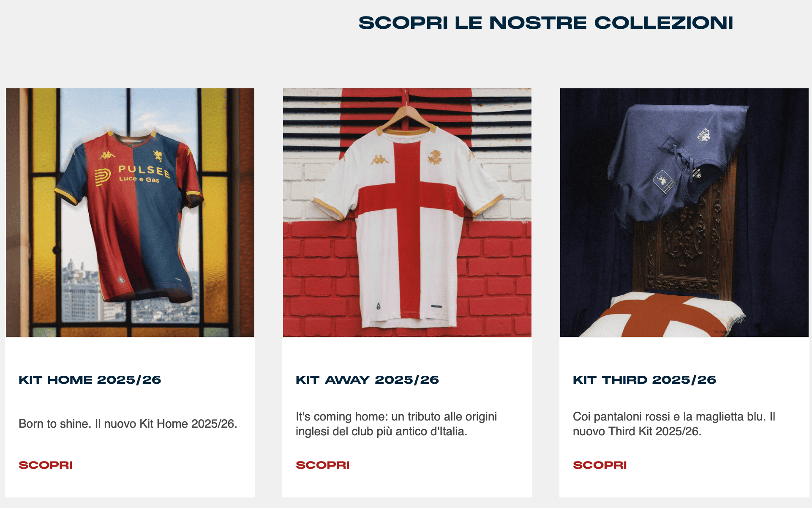The image size is (812, 508).
Task: Click the gold griffin crest on the away shirt
Action: 434,157
